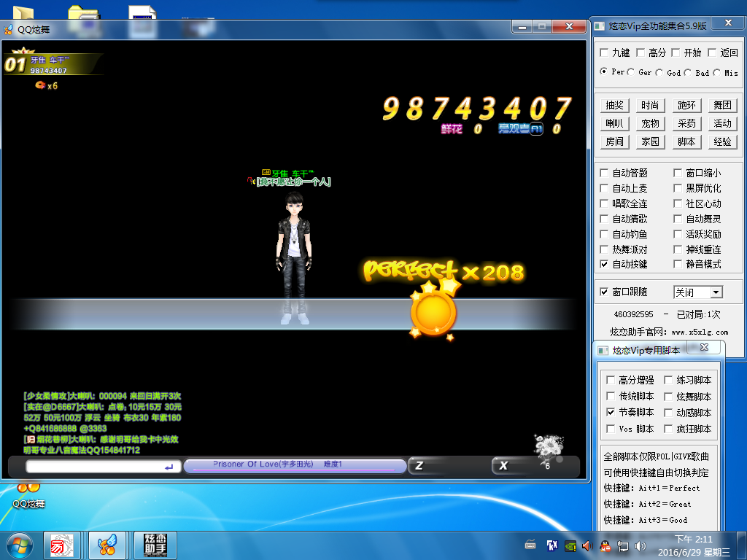Choose the Bad radio option

pos(687,72)
